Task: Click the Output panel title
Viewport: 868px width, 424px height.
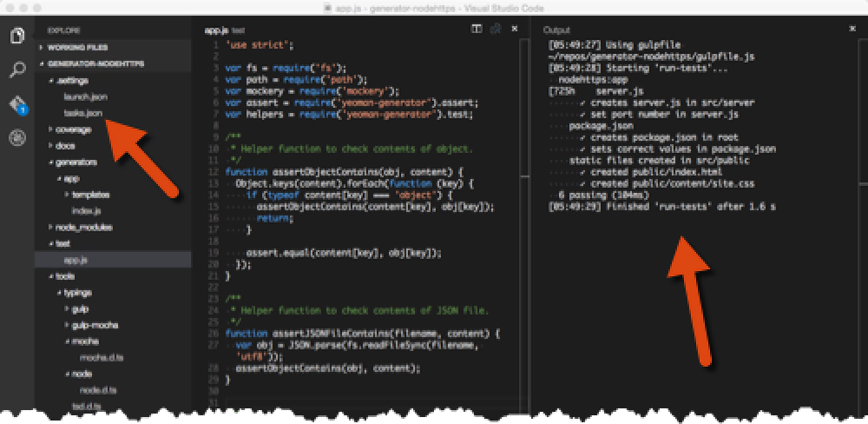Action: coord(556,30)
